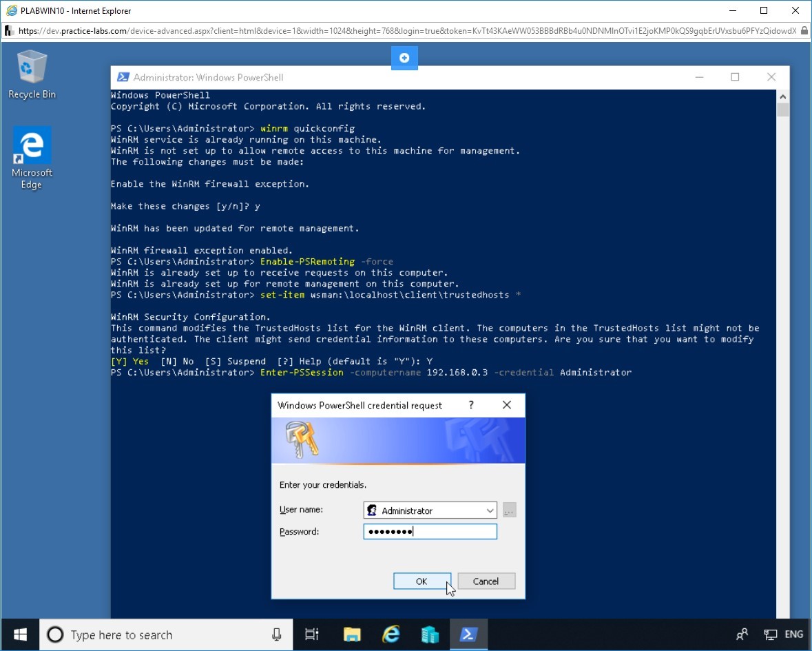The height and width of the screenshot is (651, 812).
Task: Click the scroll-up arrow of PowerShell scrollbar
Action: click(782, 97)
